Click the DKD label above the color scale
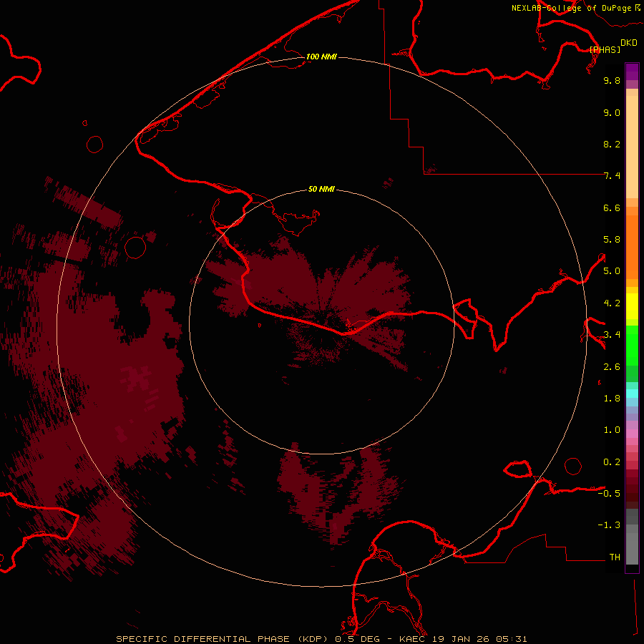This screenshot has width=644, height=644. coord(629,42)
